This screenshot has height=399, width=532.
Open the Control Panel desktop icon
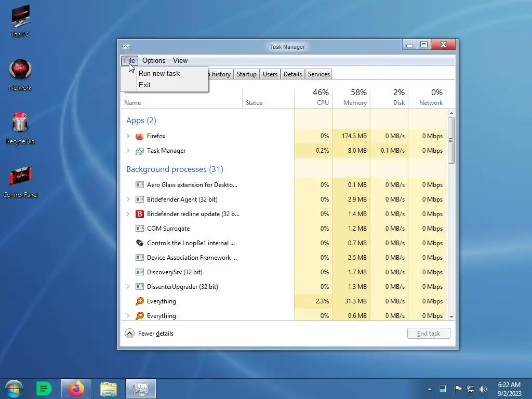(x=20, y=181)
